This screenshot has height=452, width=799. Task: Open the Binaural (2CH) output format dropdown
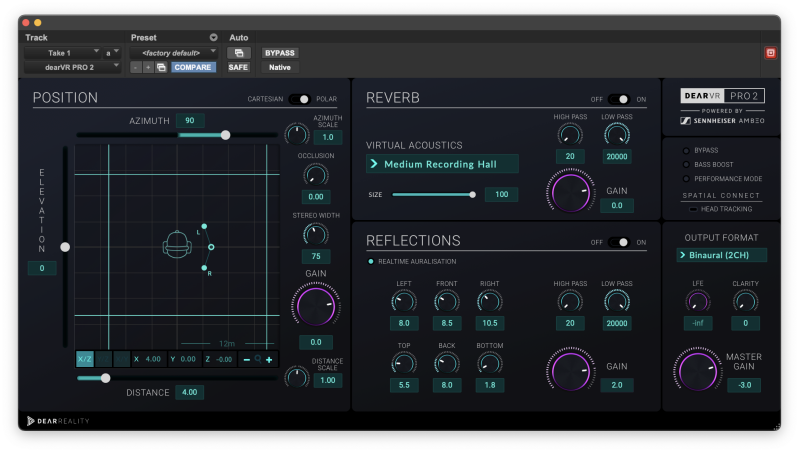click(x=721, y=255)
